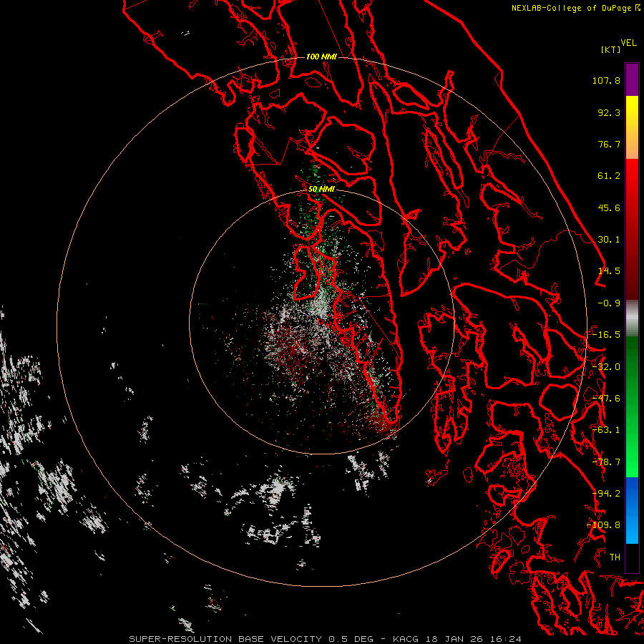Click the 92.3 velocity scale value

tap(609, 112)
